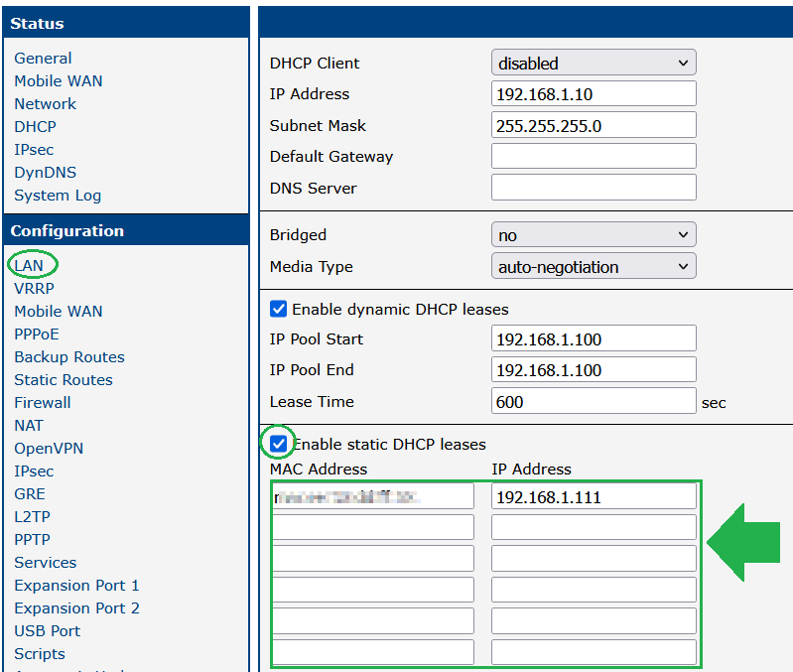793x672 pixels.
Task: Click the Subnet Mask field
Action: tap(594, 126)
